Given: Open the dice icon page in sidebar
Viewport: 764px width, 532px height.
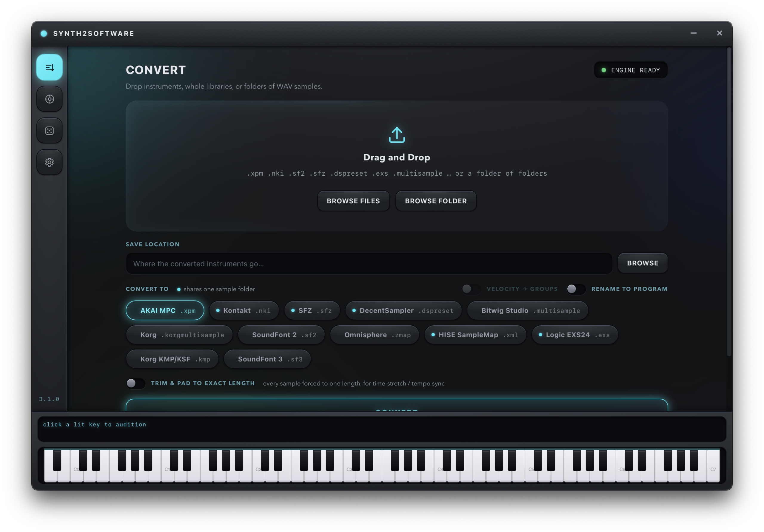Looking at the screenshot, I should pyautogui.click(x=49, y=131).
